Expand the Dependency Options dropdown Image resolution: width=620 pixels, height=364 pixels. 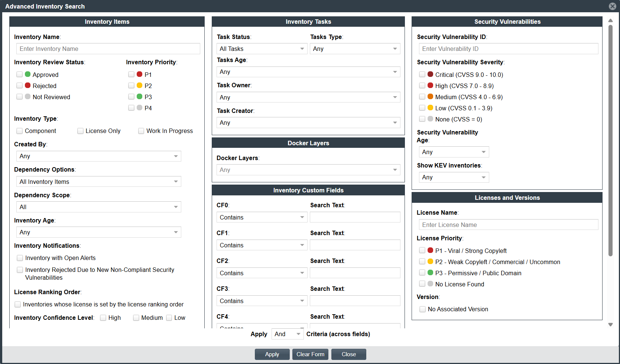click(98, 182)
